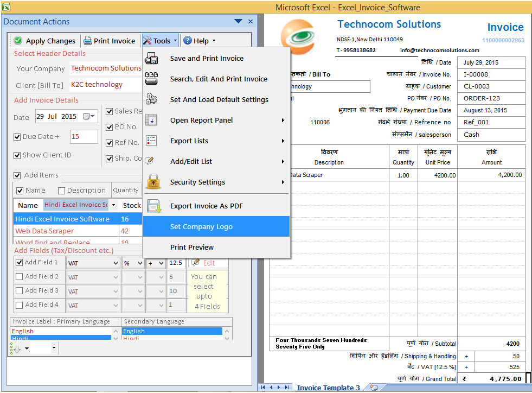Open the date picker calendar icon
Viewport: 532px width, 393px height.
[x=88, y=116]
